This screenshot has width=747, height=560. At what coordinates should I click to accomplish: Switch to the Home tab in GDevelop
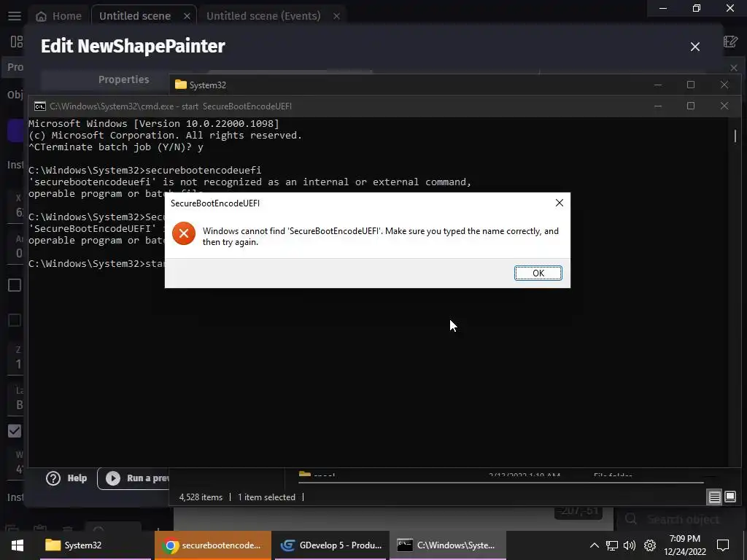point(58,16)
